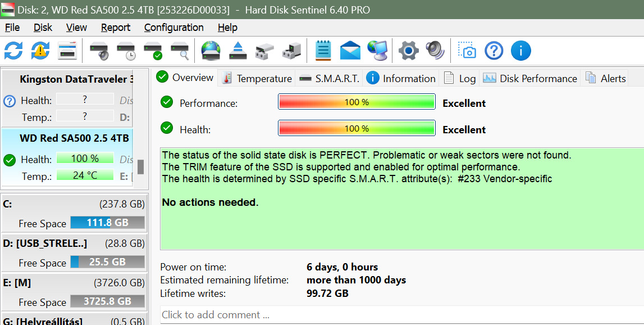The height and width of the screenshot is (325, 644).
Task: Select the C: partition header
Action: 74,204
